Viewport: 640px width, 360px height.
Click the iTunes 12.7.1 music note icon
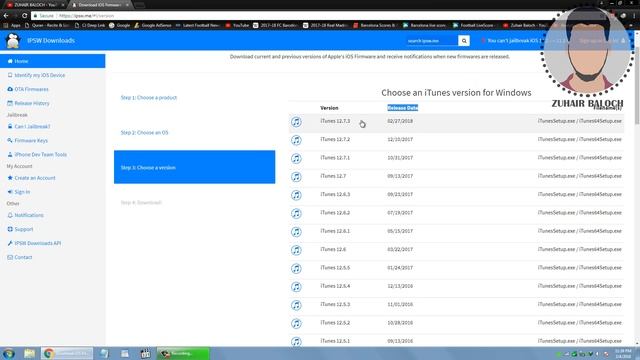(296, 158)
